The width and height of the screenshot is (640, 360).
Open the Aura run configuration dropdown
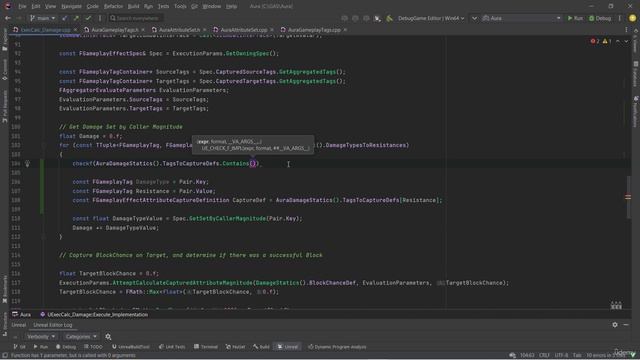(522, 18)
